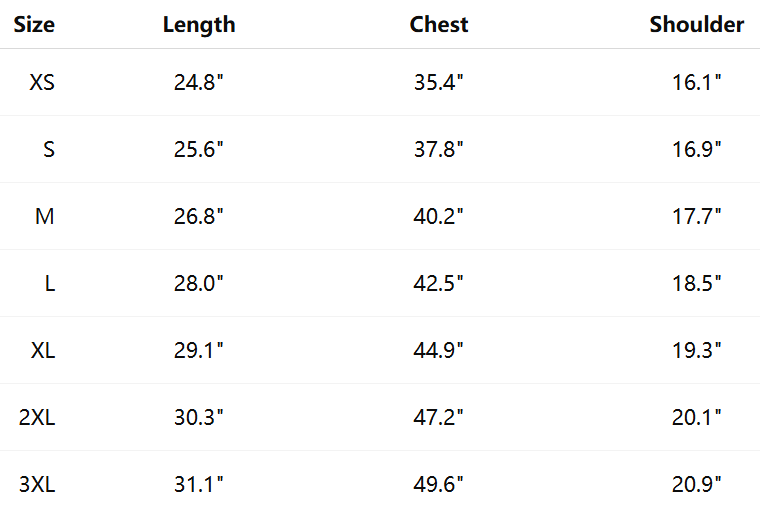Click the Chest column header
Image resolution: width=760 pixels, height=515 pixels.
click(439, 25)
